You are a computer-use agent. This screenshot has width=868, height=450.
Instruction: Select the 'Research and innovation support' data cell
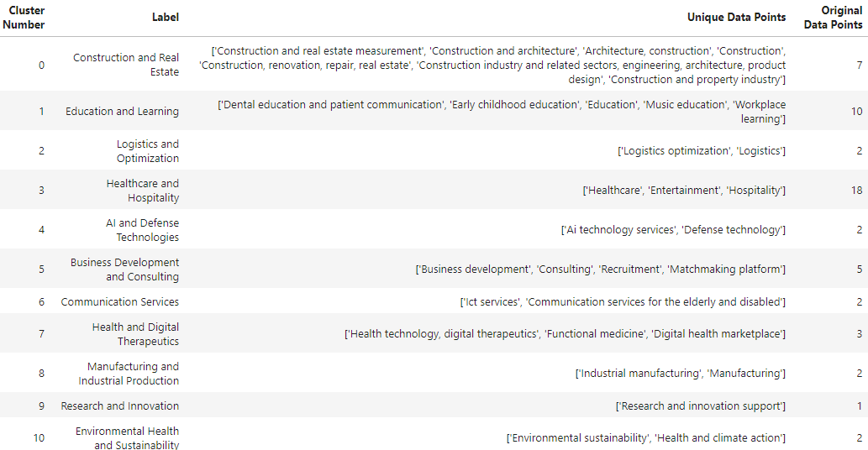(700, 406)
